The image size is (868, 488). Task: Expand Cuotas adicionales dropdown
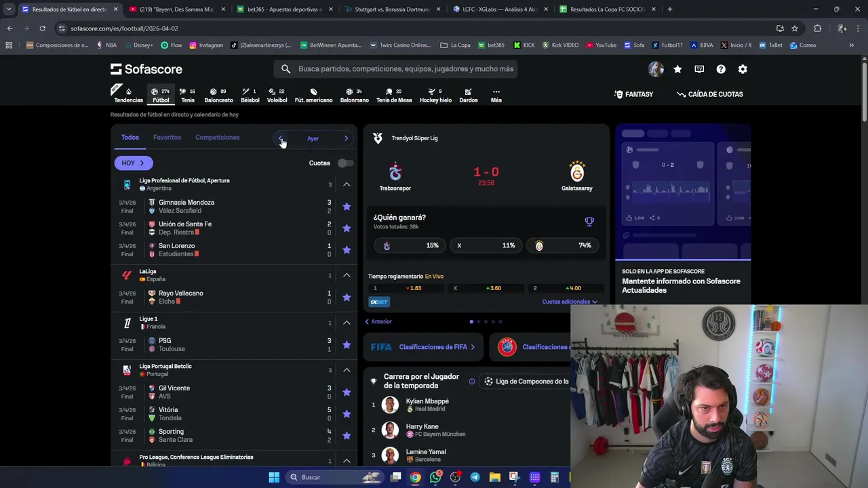[x=570, y=302]
